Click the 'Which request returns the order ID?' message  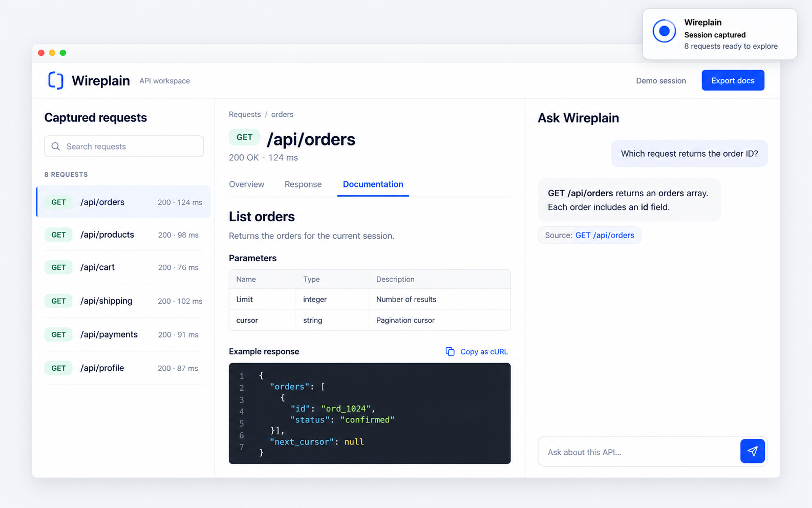[689, 154]
